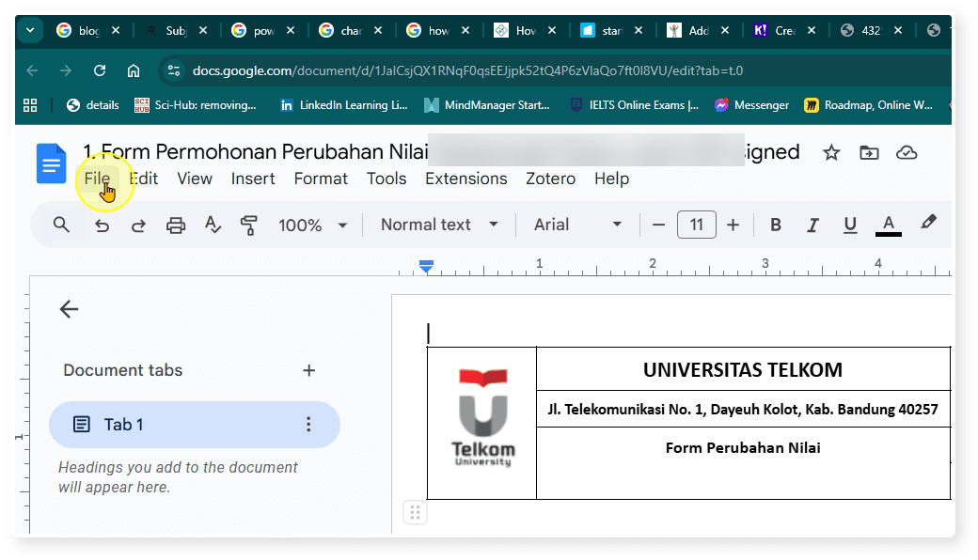Open the Zotero menu
The image size is (978, 560).
coord(550,179)
